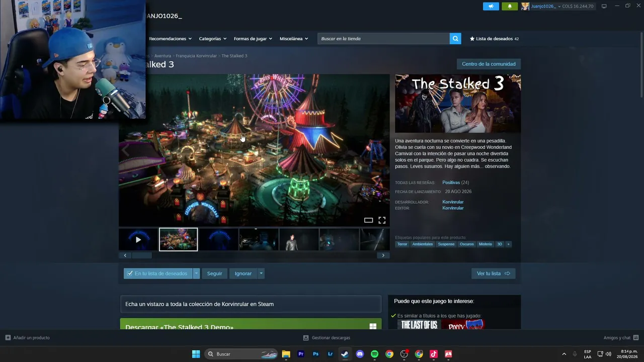Select the Misterio tag
Viewport: 644px width, 362px height.
pos(486,244)
